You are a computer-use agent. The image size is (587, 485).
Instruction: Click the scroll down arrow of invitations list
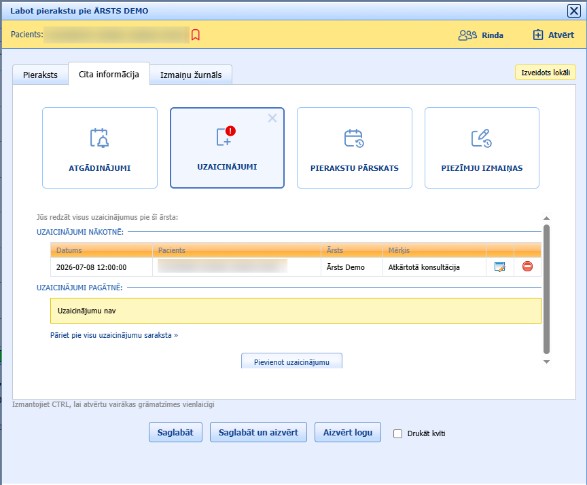[x=547, y=362]
